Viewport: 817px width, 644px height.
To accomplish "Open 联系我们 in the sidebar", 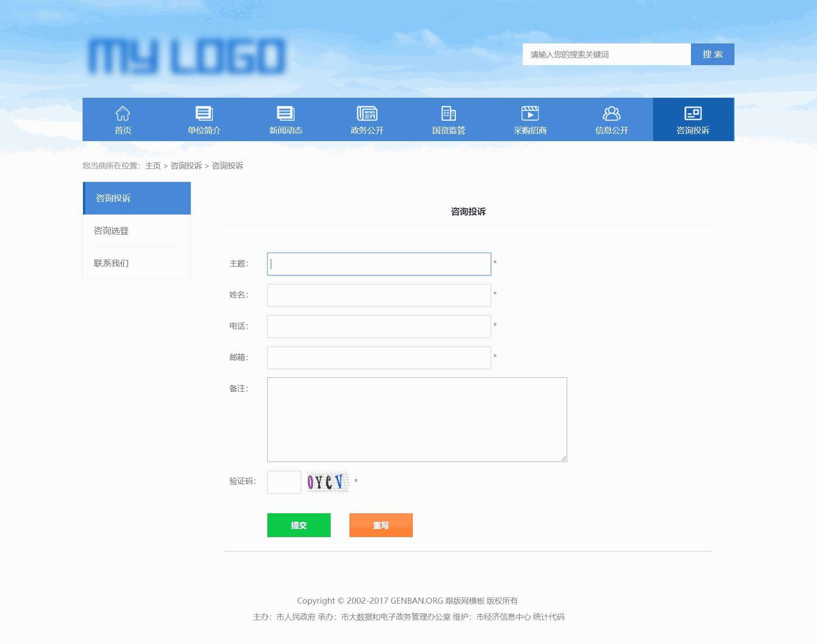I will point(111,263).
